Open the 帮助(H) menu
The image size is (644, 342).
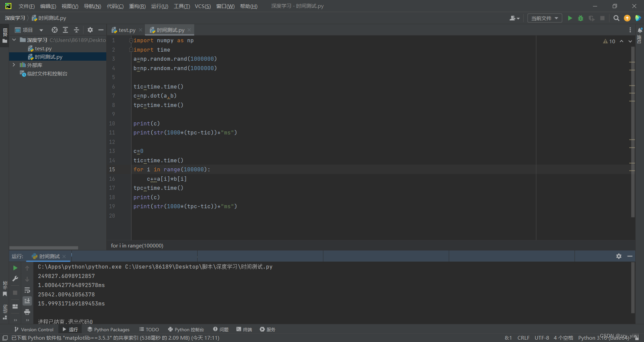[249, 6]
